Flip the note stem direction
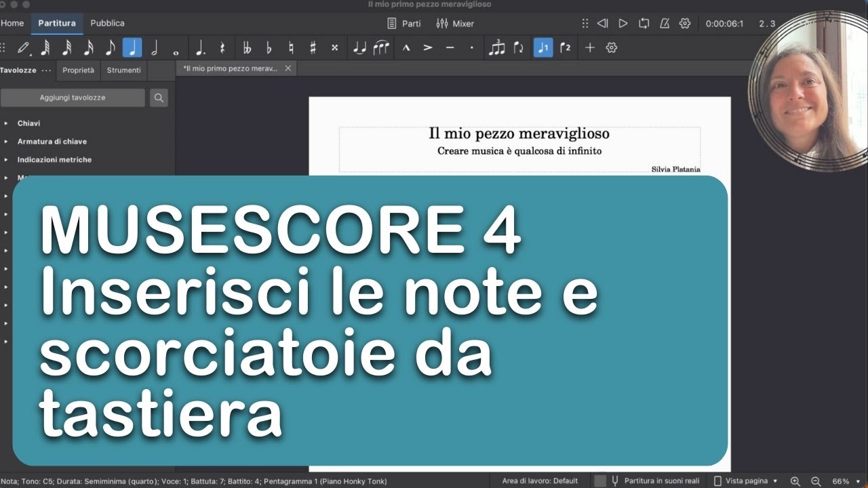Screen dimensions: 868x488 [x=519, y=47]
